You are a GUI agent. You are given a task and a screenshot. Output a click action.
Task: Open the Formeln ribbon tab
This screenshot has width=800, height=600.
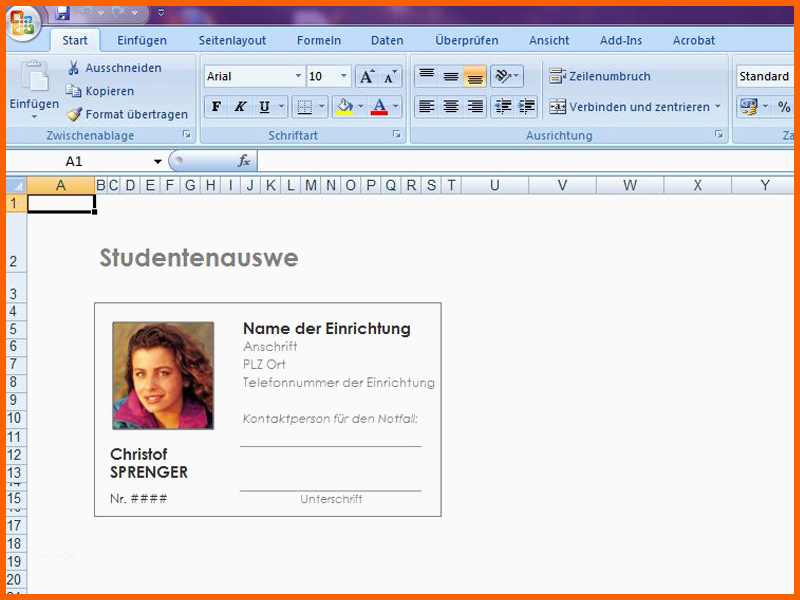[x=319, y=40]
